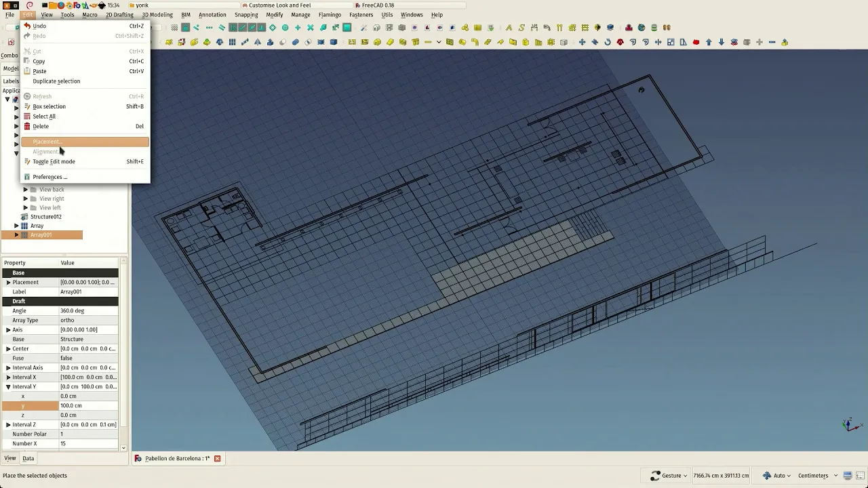
Task: Select the Rotate tool circular arrow icon
Action: [x=608, y=42]
